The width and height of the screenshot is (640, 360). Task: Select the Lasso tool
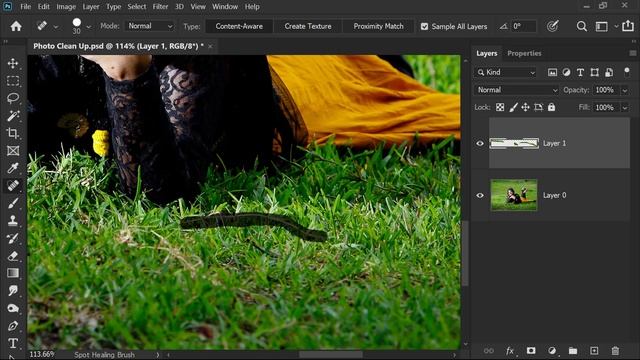coord(13,98)
